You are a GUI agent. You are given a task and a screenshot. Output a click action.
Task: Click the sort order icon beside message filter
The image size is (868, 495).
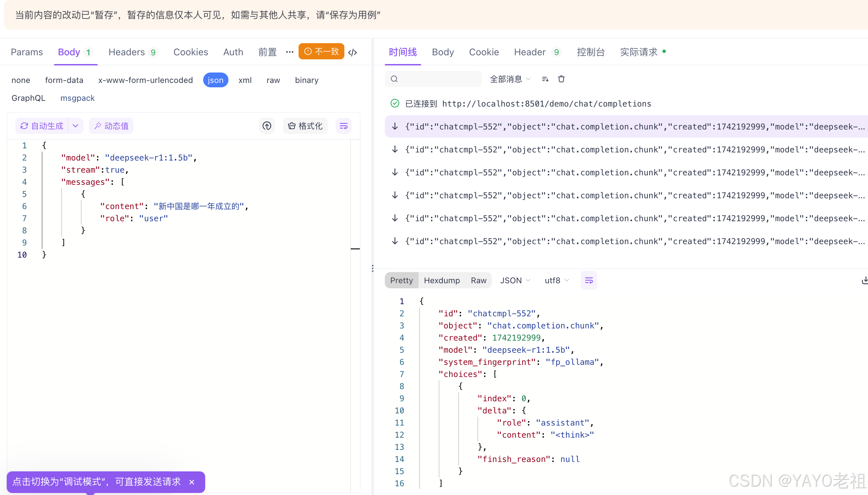(x=545, y=79)
